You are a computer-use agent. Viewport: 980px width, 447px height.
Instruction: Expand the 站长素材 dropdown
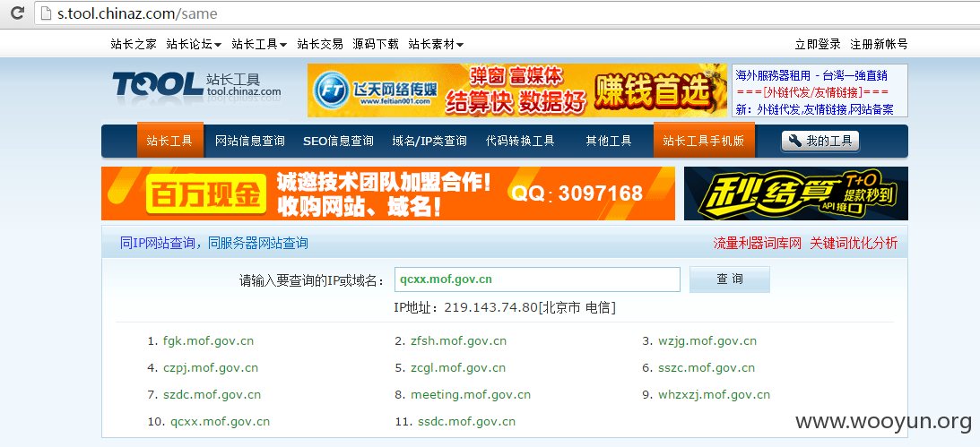coord(437,44)
